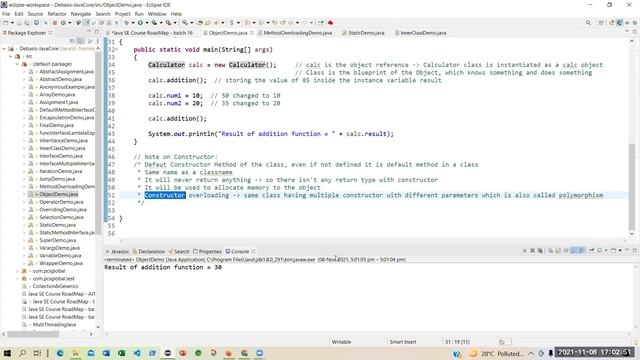The width and height of the screenshot is (640, 360).
Task: Toggle Scroll Lock in Console toolbar
Action: pos(558,251)
